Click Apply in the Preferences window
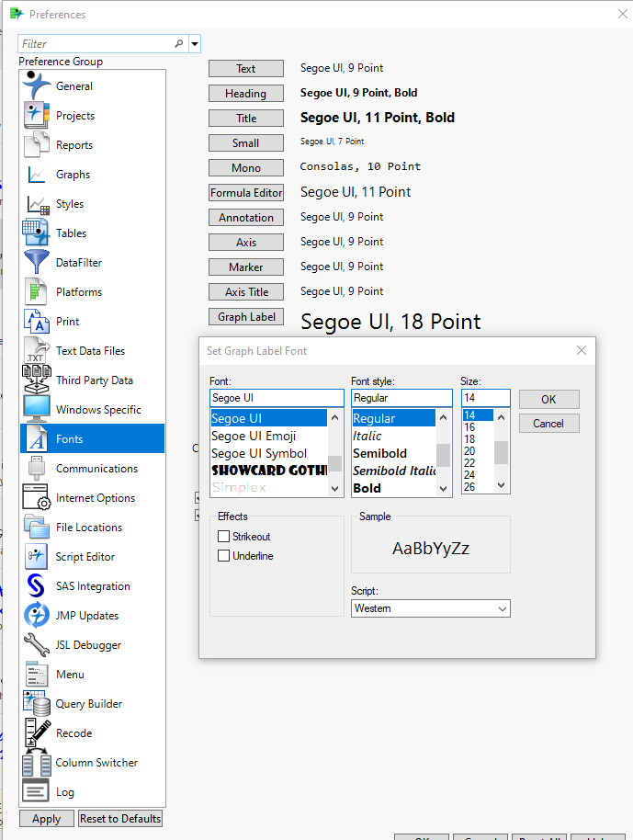 pyautogui.click(x=47, y=819)
